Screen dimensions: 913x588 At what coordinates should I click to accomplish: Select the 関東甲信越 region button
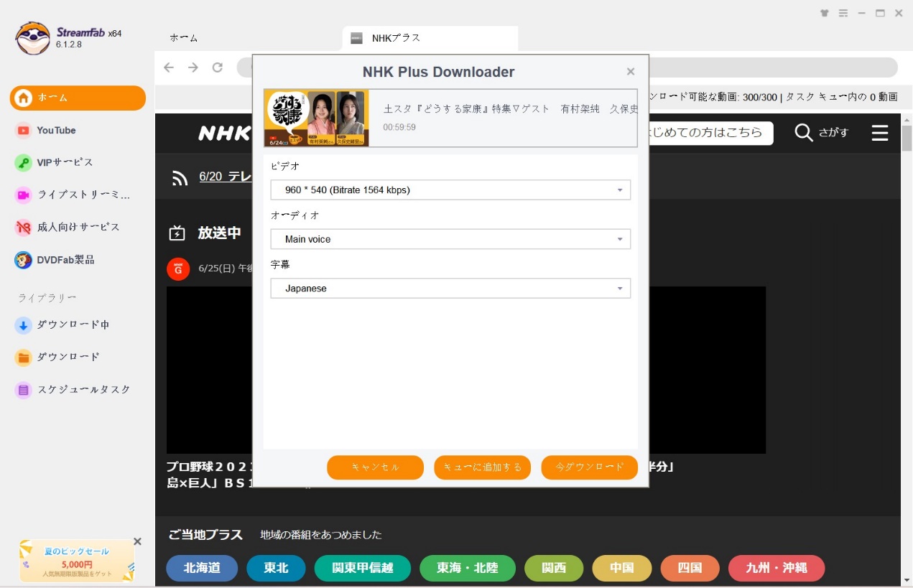coord(363,568)
